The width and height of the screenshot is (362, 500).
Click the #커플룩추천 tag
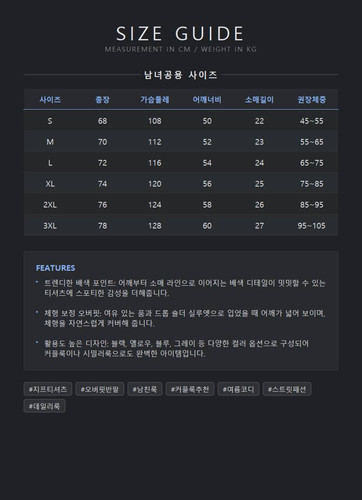coord(190,389)
